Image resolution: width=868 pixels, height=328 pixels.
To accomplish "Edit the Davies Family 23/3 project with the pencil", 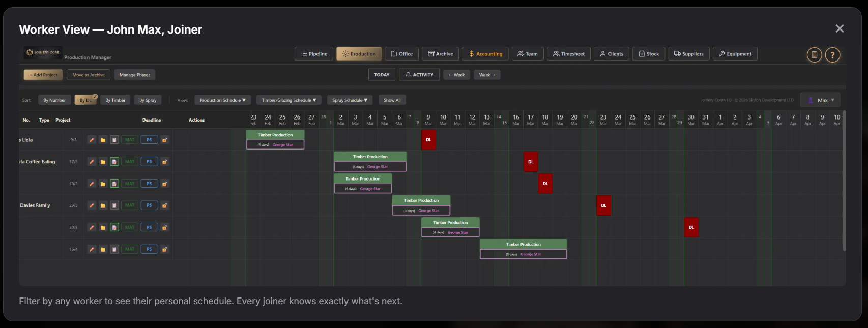I will coord(92,205).
